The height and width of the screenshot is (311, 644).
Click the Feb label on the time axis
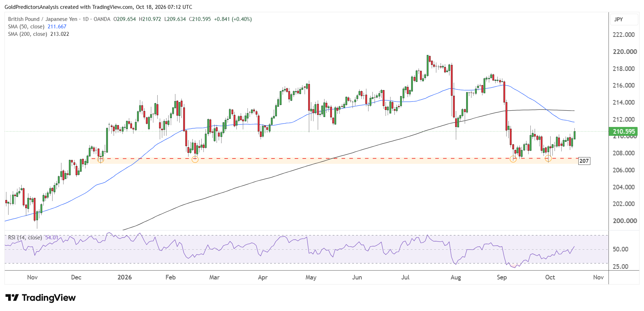(x=171, y=277)
